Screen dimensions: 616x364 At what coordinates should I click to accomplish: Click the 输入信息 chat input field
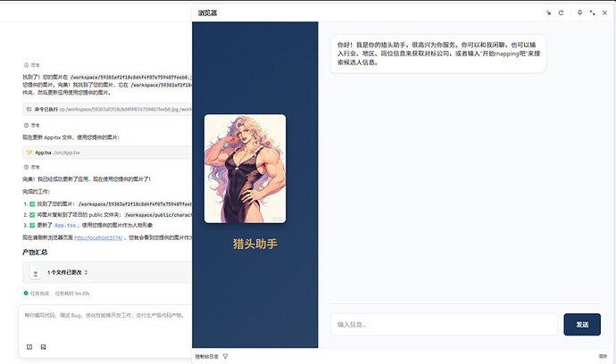click(x=444, y=325)
